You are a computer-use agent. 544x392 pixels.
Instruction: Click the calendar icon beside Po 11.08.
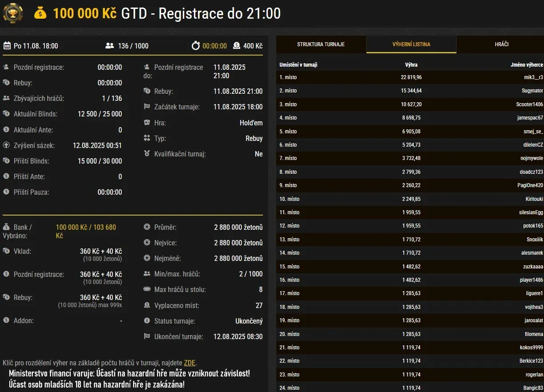(x=7, y=46)
